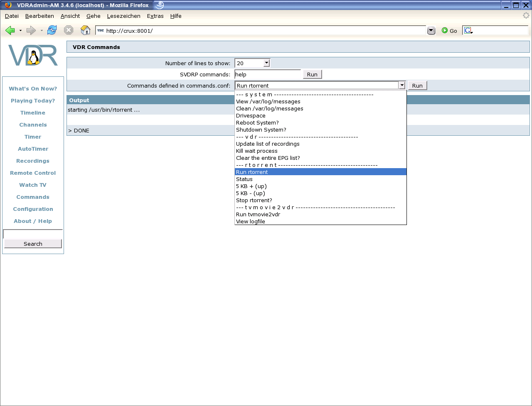Open the Lesezeichen menu
532x406 pixels.
(123, 16)
